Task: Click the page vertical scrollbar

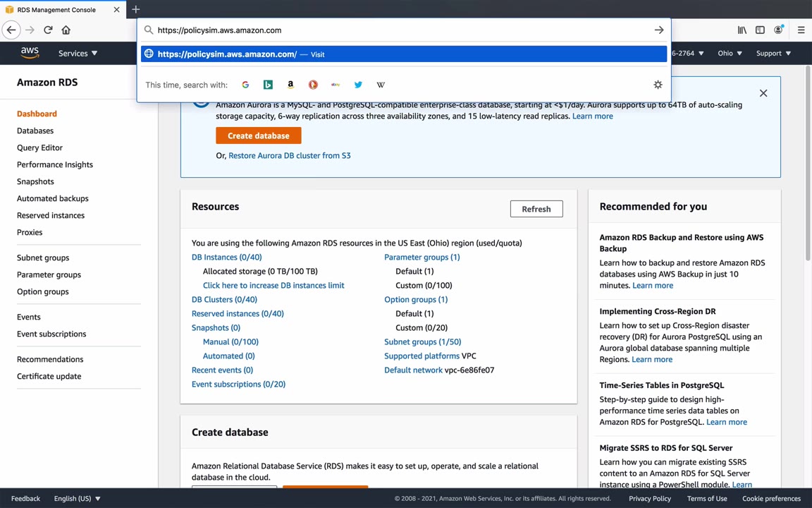Action: click(x=808, y=163)
